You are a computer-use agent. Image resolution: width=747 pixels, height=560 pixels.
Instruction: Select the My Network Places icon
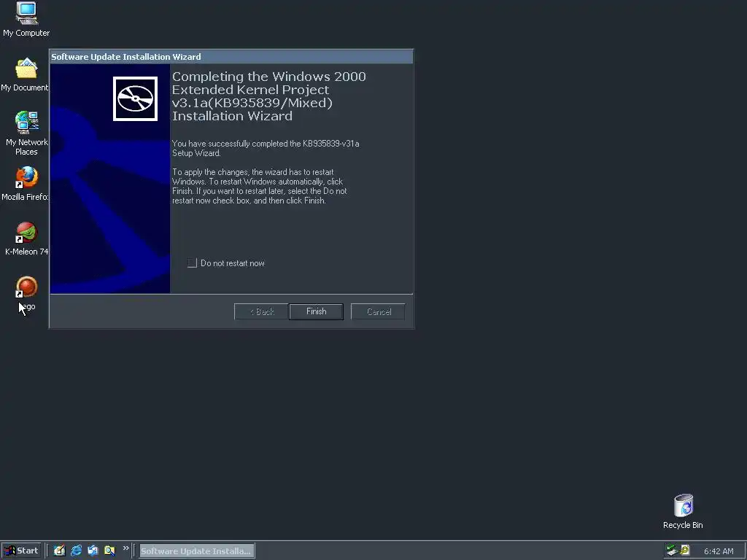tap(27, 122)
